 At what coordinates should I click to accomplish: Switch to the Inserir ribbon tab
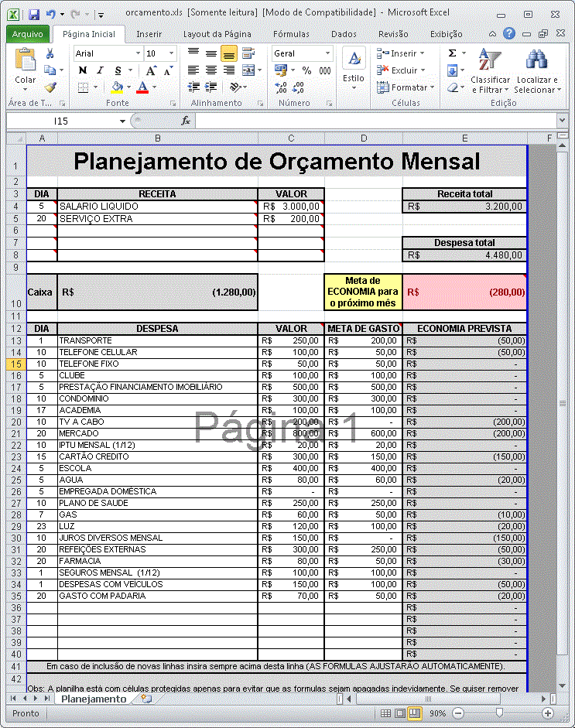coord(149,34)
